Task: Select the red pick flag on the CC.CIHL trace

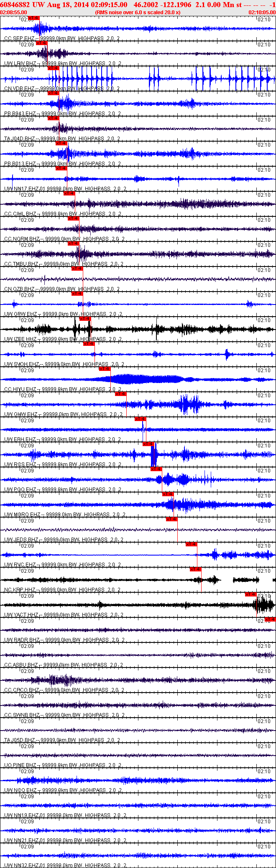Action: [69, 193]
